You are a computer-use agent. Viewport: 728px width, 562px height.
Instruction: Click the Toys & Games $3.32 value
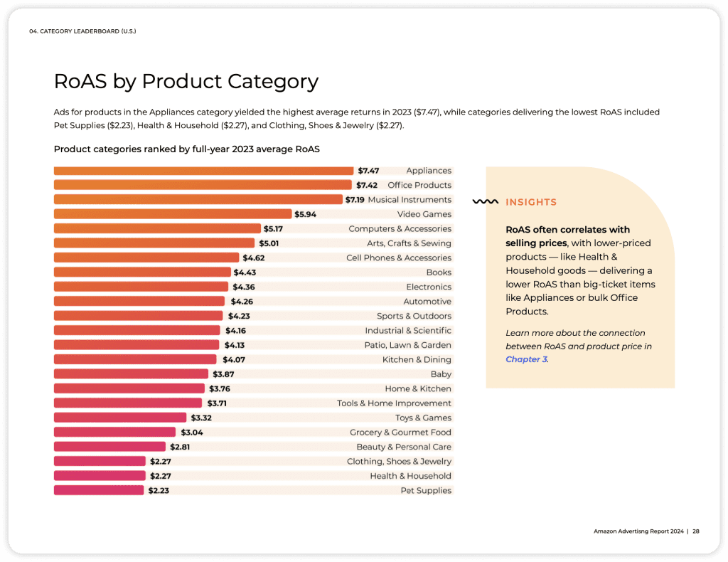[x=201, y=418]
